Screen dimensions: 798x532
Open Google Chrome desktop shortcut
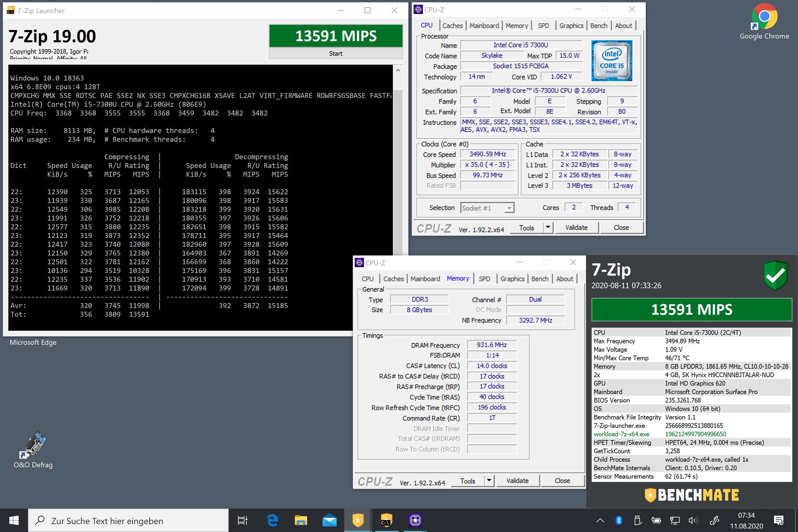[x=764, y=21]
